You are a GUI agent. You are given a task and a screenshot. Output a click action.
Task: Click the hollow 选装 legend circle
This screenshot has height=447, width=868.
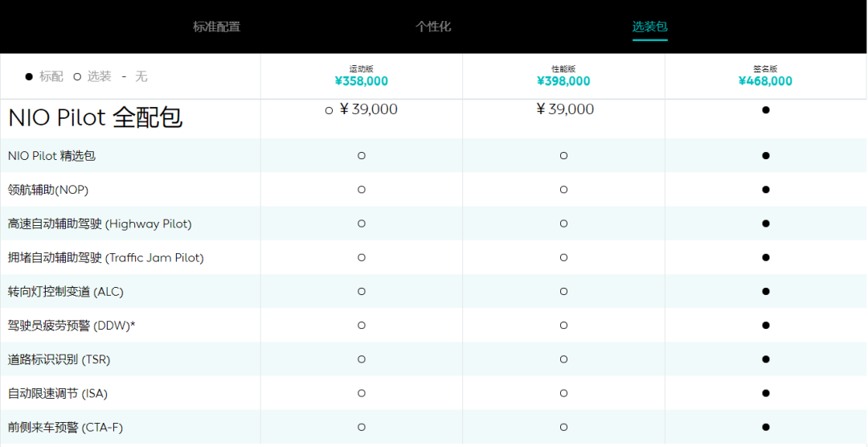[77, 76]
